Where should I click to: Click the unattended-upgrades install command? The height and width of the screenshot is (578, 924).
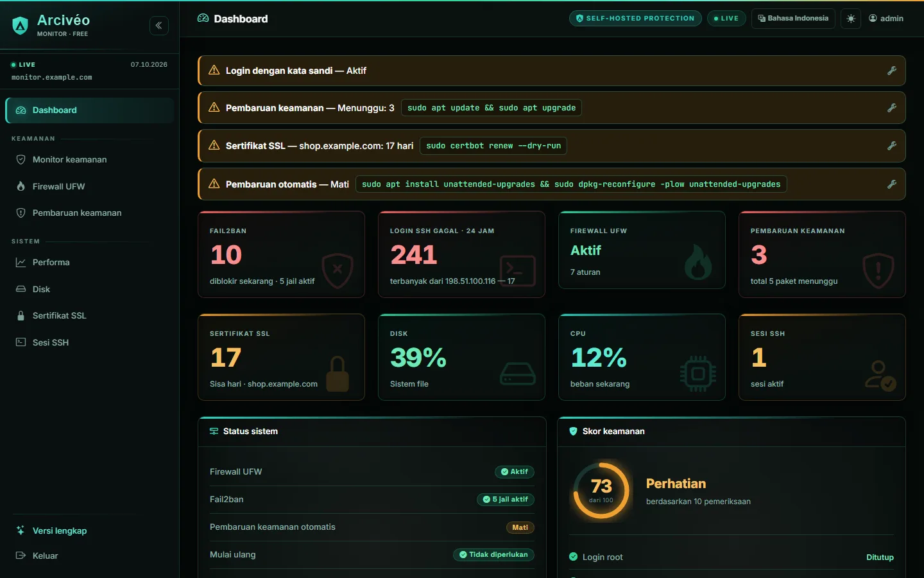(x=571, y=184)
